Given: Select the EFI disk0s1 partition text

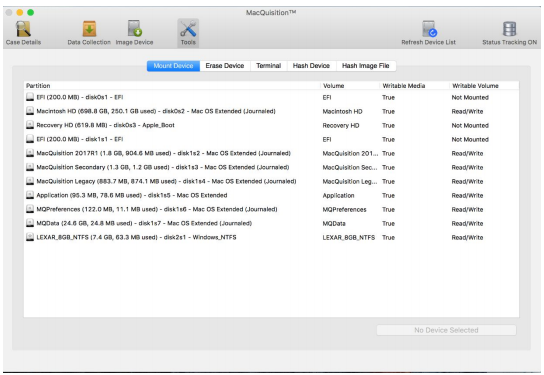Looking at the screenshot, I should pos(80,97).
